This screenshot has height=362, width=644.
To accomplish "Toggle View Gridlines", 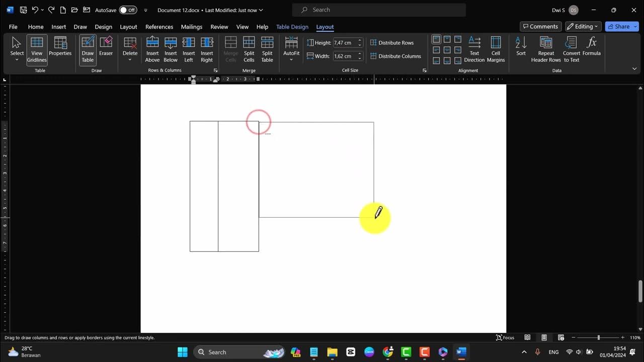I will [37, 49].
